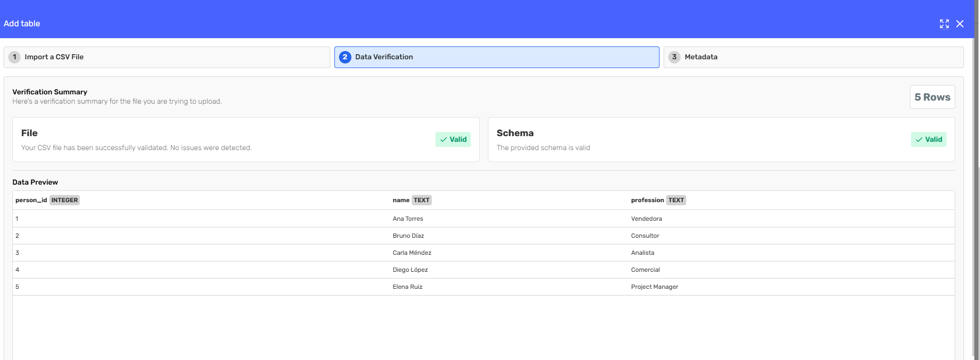Screen dimensions: 980x360
Task: Click the Schema Valid status badge
Action: 928,140
